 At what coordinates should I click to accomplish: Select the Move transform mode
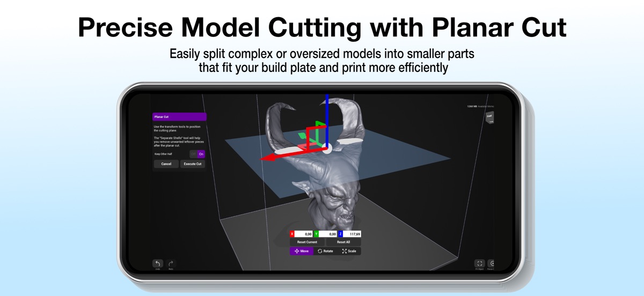point(302,251)
